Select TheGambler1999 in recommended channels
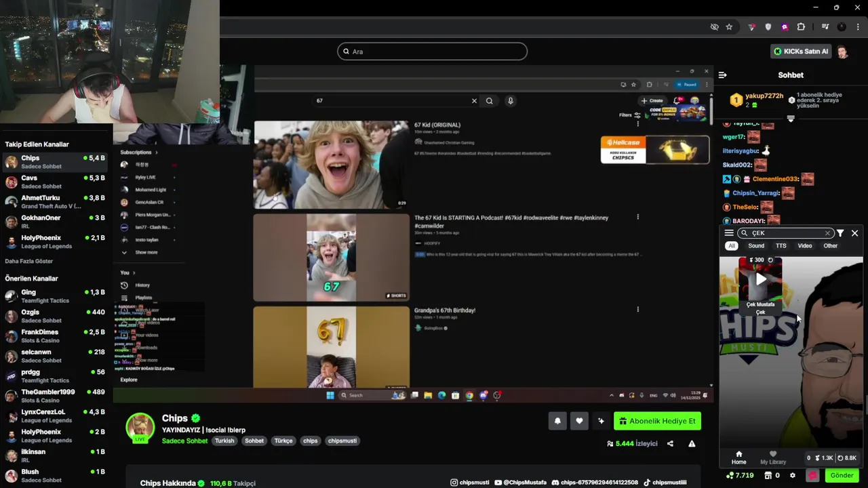The image size is (868, 488). (55, 396)
